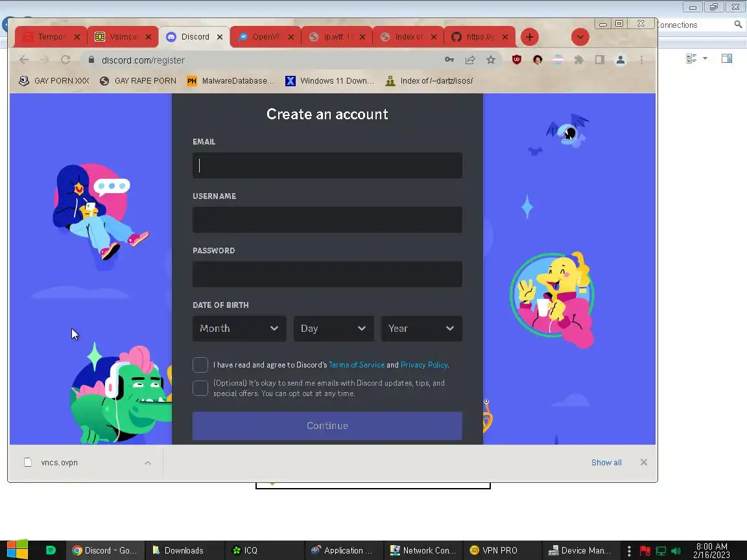The height and width of the screenshot is (560, 747).
Task: Open the Month dropdown
Action: point(239,329)
